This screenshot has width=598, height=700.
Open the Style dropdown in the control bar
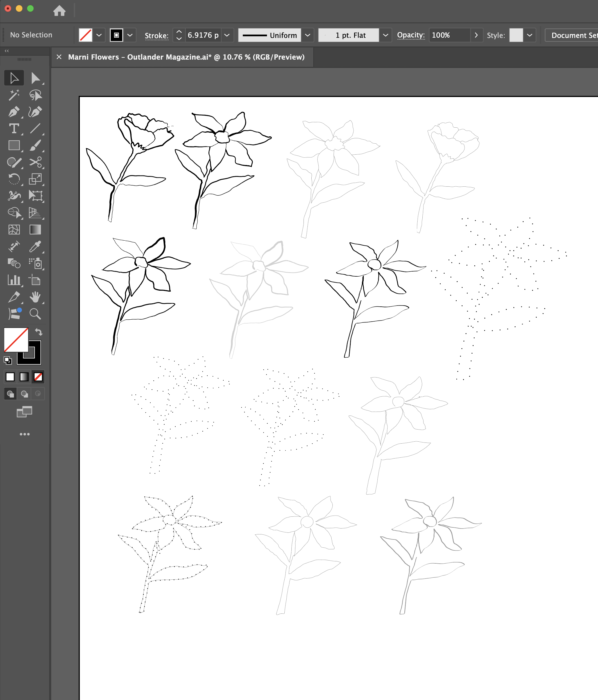click(x=529, y=35)
